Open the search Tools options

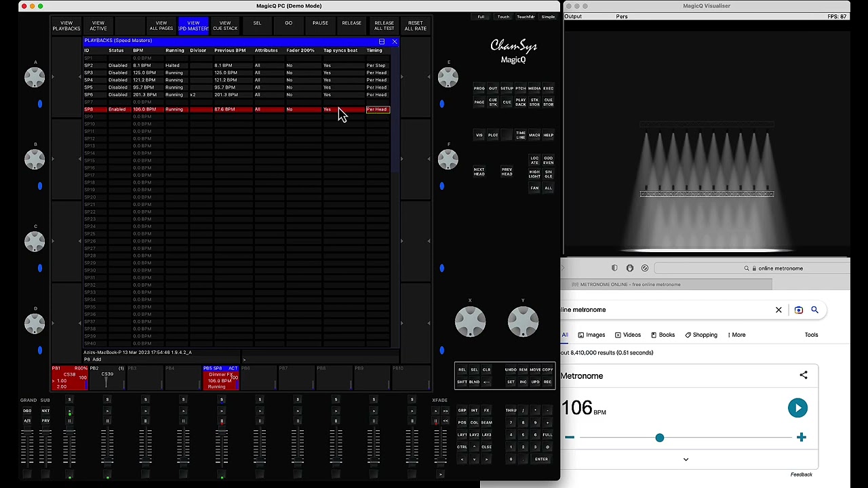pos(811,335)
